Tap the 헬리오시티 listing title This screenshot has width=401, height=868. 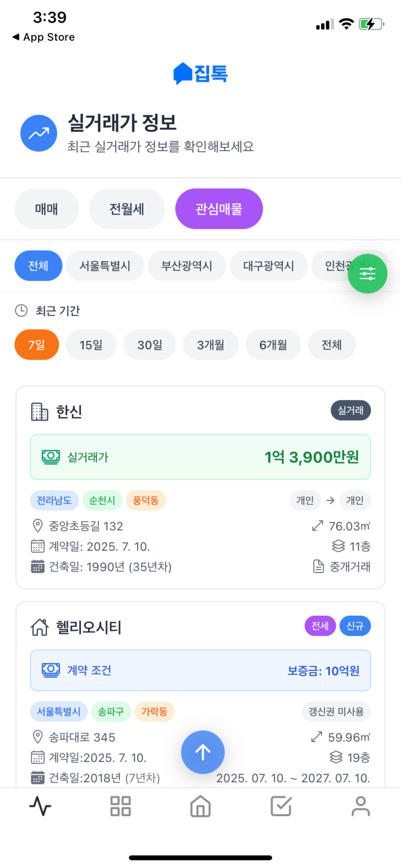[88, 627]
